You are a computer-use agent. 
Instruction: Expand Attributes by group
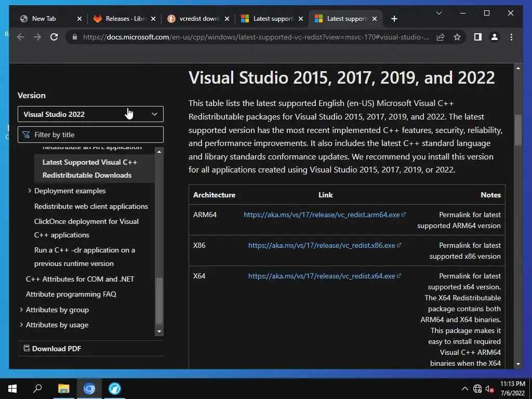tap(21, 310)
